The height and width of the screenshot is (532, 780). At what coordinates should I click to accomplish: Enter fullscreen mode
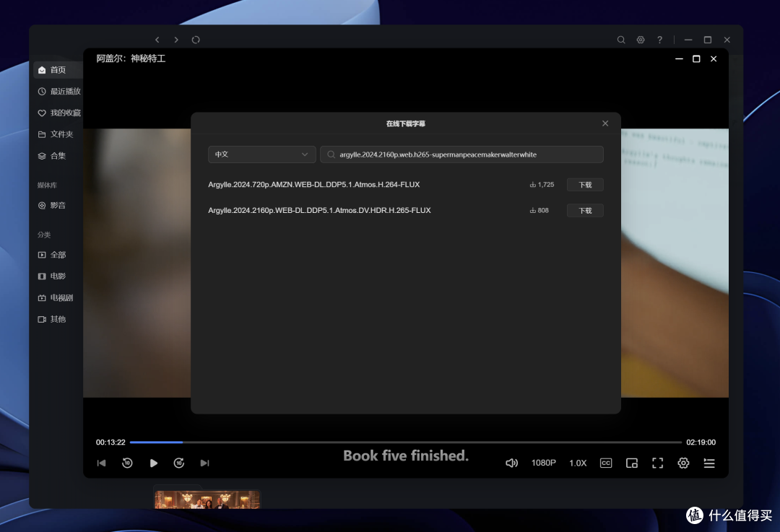(x=658, y=463)
